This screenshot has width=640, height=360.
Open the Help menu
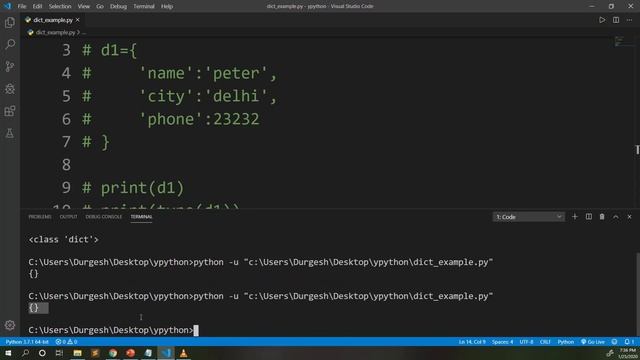coord(167,6)
